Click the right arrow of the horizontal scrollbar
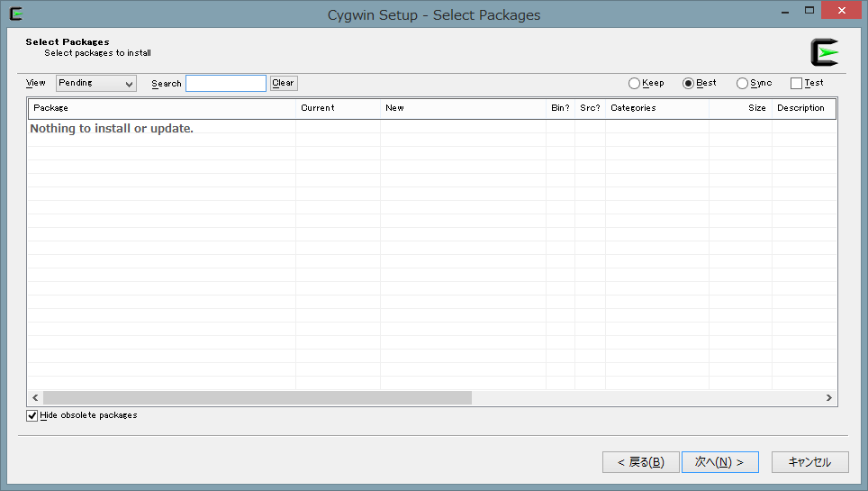Image resolution: width=868 pixels, height=491 pixels. [829, 397]
